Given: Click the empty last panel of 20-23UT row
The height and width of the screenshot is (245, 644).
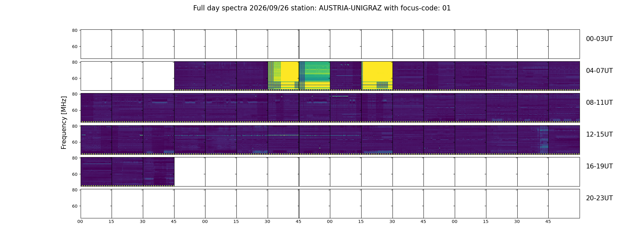Looking at the screenshot, I should pos(564,204).
